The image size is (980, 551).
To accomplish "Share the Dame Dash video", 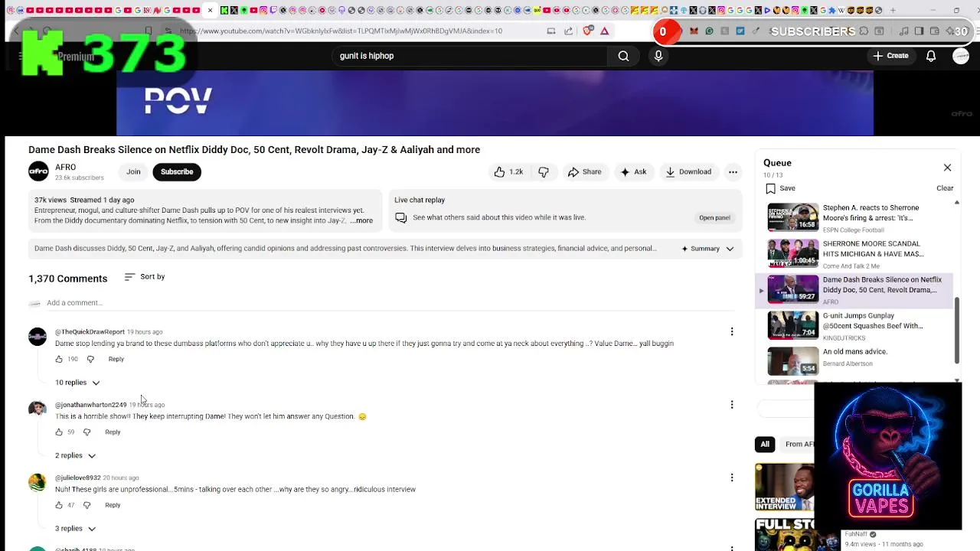I will tap(585, 172).
